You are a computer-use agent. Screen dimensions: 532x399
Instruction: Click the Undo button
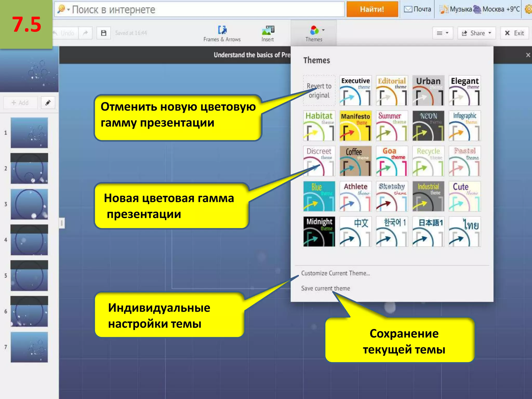pos(65,33)
